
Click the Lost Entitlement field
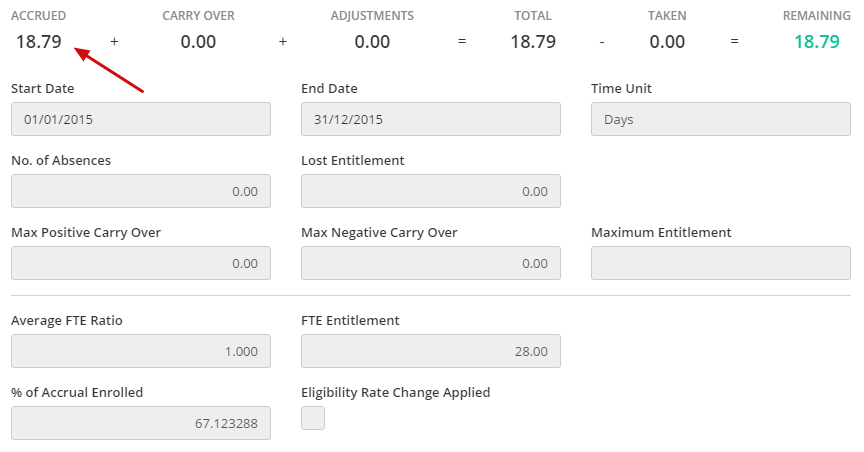[431, 191]
